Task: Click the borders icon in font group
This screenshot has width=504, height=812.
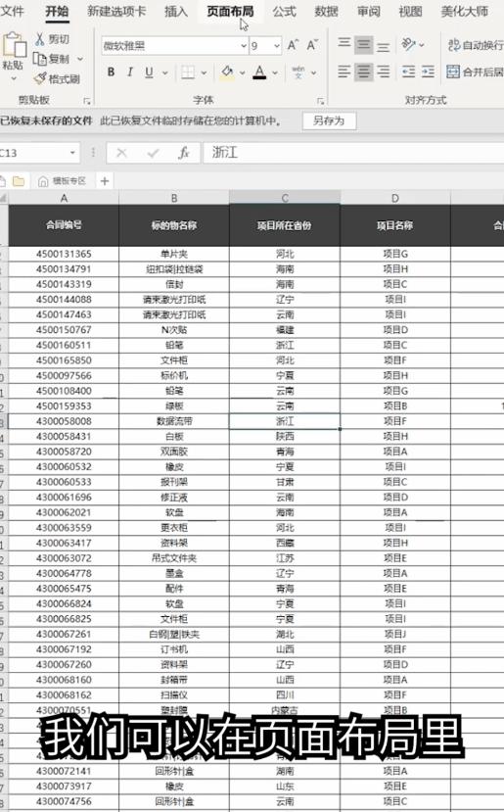Action: 188,72
